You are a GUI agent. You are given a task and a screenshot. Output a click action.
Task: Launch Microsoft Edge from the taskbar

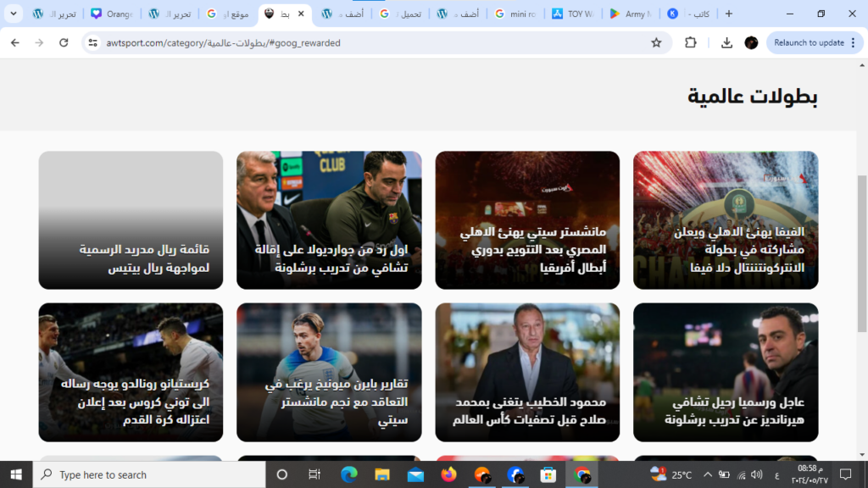(x=349, y=474)
